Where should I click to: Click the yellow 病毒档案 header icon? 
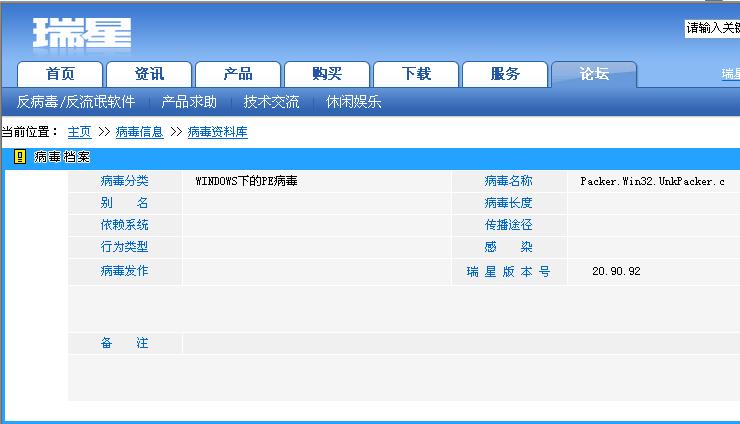tap(20, 157)
